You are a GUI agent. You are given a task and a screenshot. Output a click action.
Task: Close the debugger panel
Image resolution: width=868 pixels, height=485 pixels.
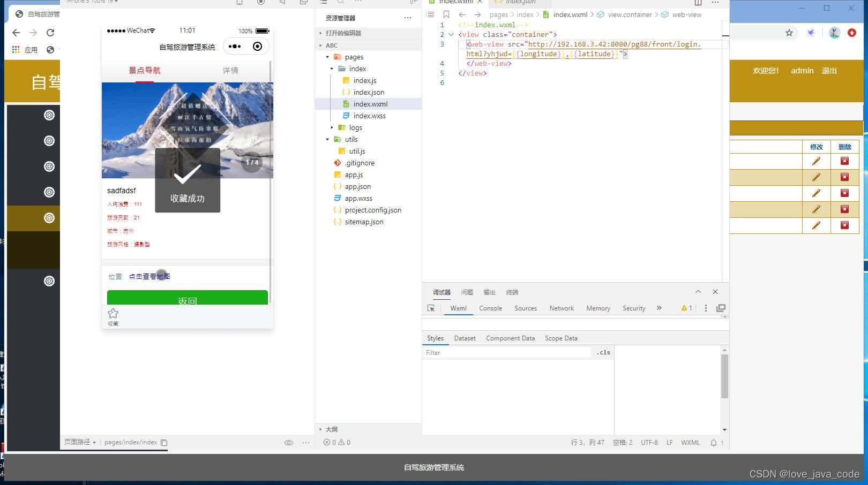tap(715, 292)
